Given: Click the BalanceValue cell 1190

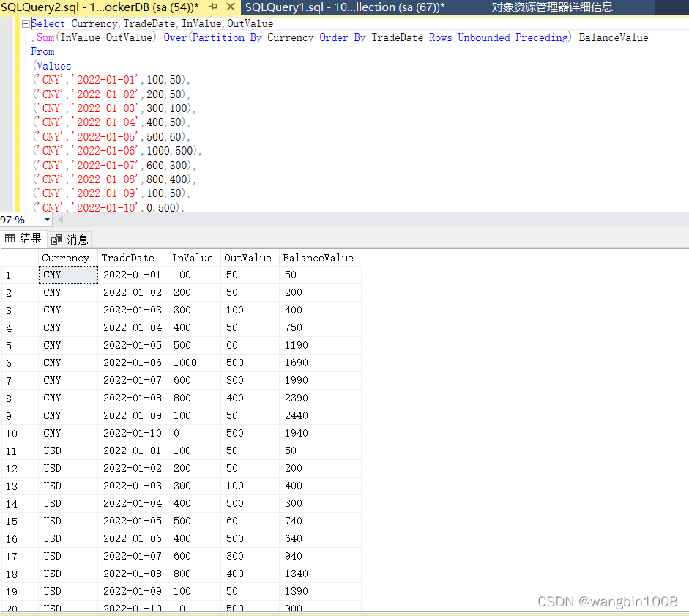Looking at the screenshot, I should pyautogui.click(x=320, y=345).
